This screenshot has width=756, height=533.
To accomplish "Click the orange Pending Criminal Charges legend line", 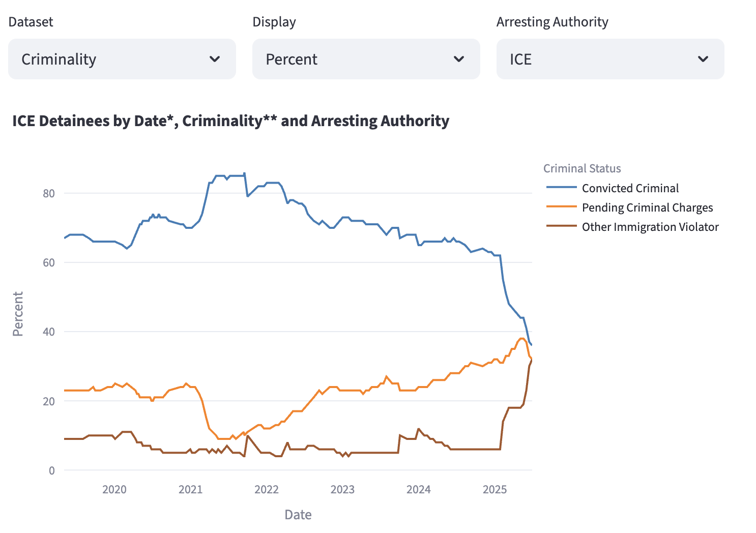I will [x=561, y=207].
